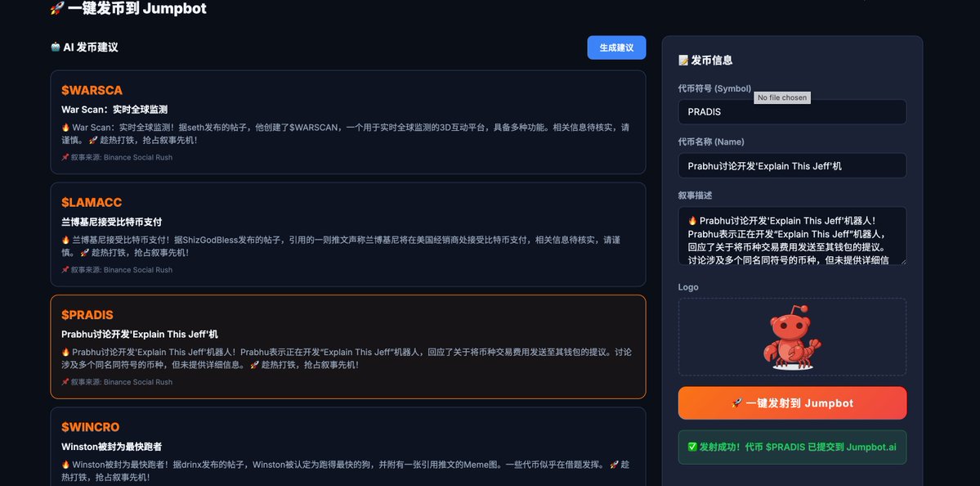The width and height of the screenshot is (980, 486).
Task: Click the 发射成功 success message banner
Action: coord(792,448)
